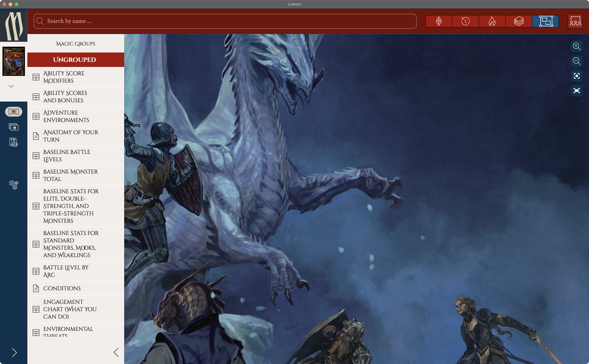This screenshot has width=589, height=364.
Task: Collapse the list panel with left chevron
Action: 116,352
